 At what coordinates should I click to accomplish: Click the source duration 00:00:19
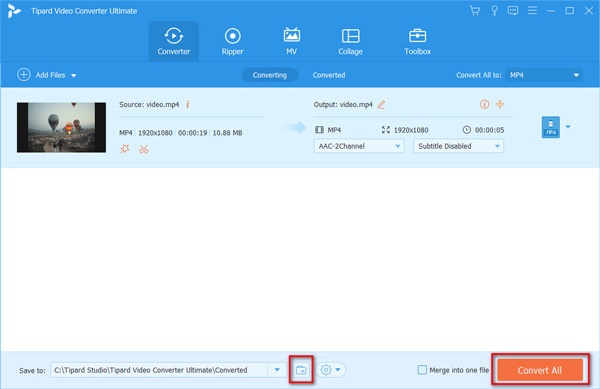pyautogui.click(x=192, y=133)
